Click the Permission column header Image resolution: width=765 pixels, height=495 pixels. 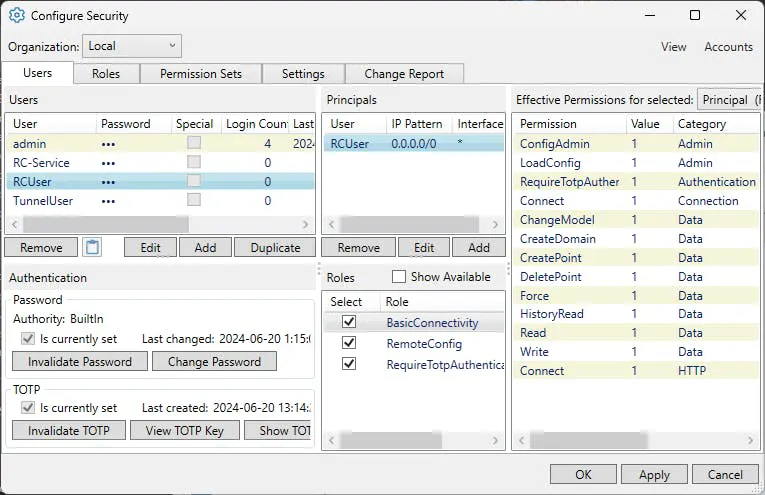(548, 124)
